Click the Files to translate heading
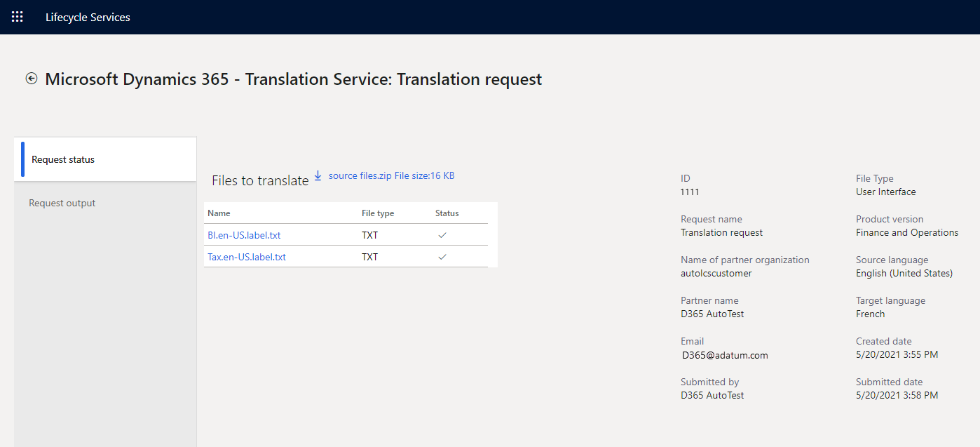980x447 pixels. tap(259, 180)
